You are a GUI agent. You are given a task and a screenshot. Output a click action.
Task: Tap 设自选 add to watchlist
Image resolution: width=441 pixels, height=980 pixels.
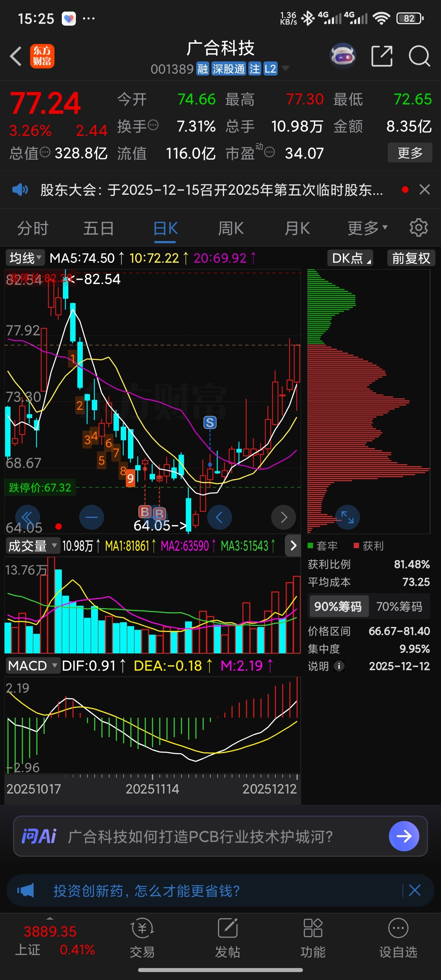tap(398, 938)
